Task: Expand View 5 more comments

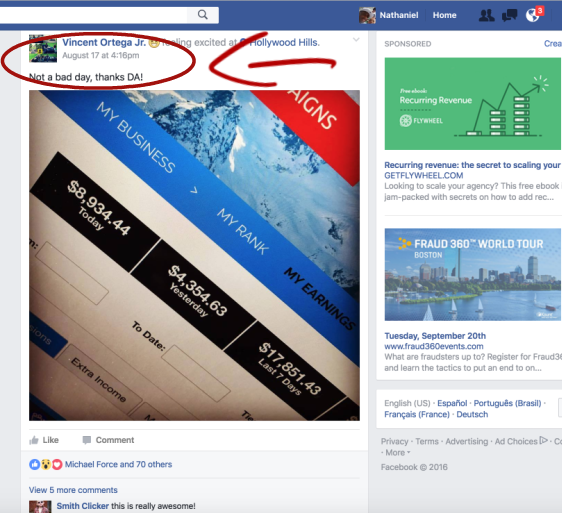Action: coord(73,490)
